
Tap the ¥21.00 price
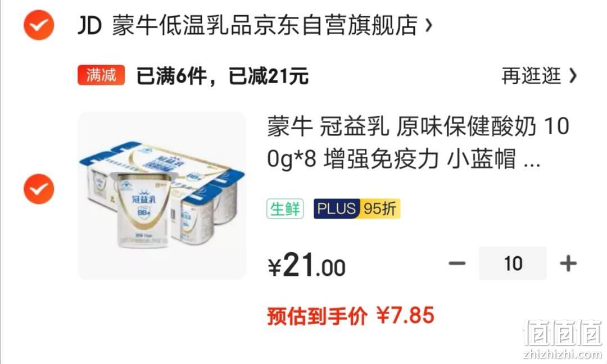(x=307, y=265)
